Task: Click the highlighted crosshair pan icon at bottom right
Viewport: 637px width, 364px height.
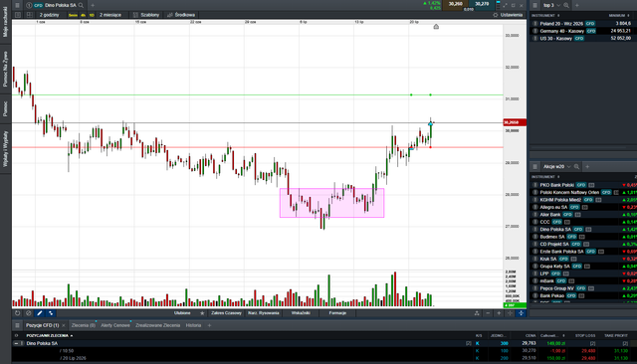Action: (521, 313)
